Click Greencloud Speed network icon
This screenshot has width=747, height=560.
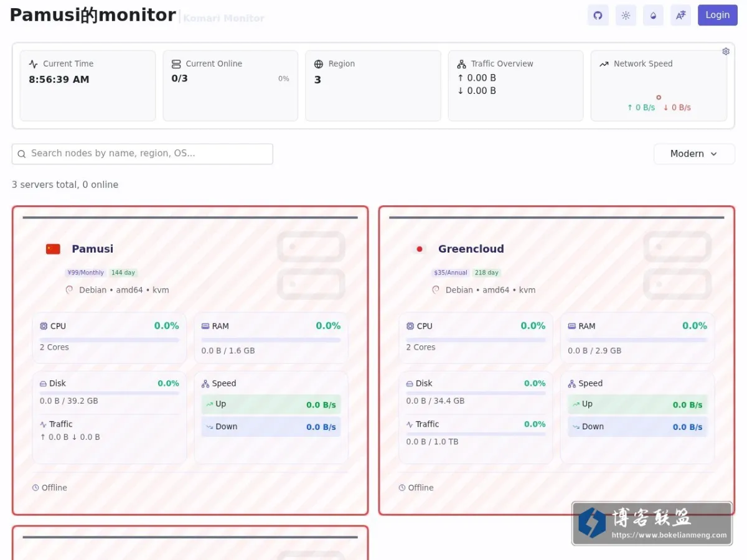(572, 384)
